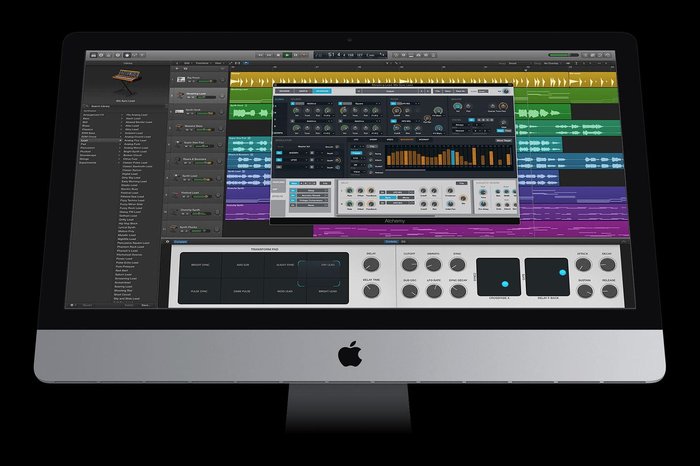Toggle the second Alchemy filter on button

394,121
